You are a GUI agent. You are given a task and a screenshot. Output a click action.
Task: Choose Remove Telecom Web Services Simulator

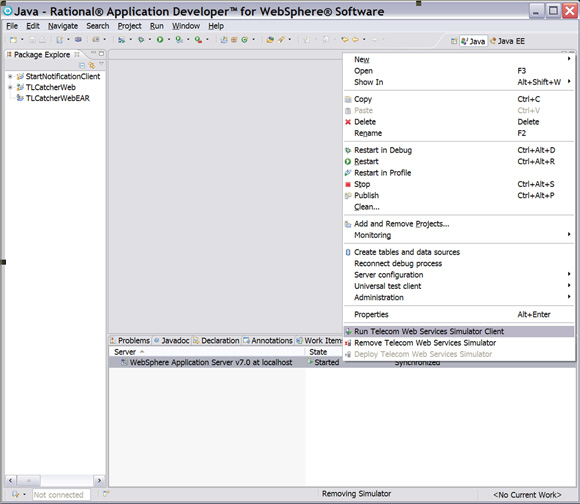[x=459, y=343]
